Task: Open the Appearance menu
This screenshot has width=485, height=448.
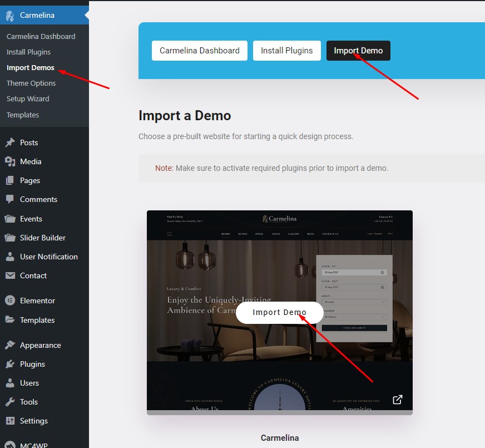Action: 41,345
